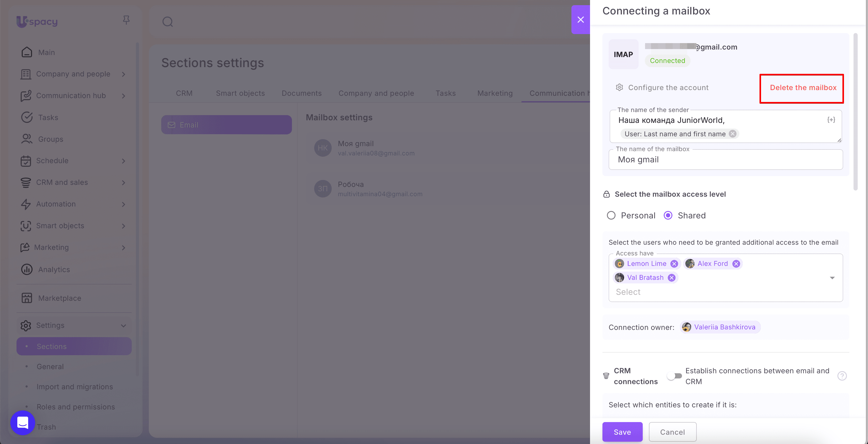868x444 pixels.
Task: Click the Analytics sidebar icon
Action: coord(27,269)
